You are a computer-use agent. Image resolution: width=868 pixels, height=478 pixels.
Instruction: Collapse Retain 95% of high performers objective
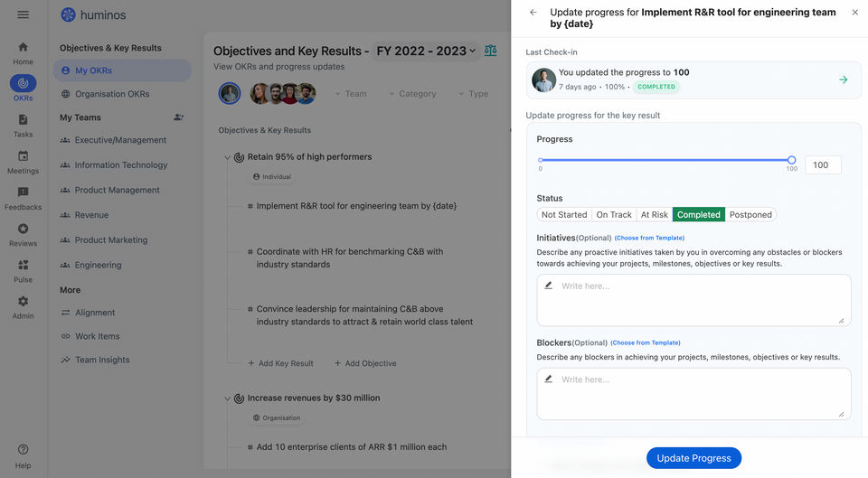[x=227, y=157]
